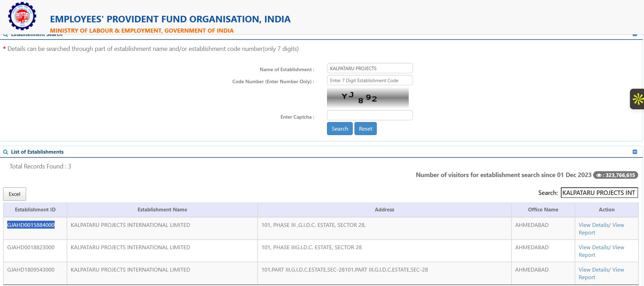Click the visitor count eye badge
This screenshot has height=286, width=644.
tap(615, 175)
